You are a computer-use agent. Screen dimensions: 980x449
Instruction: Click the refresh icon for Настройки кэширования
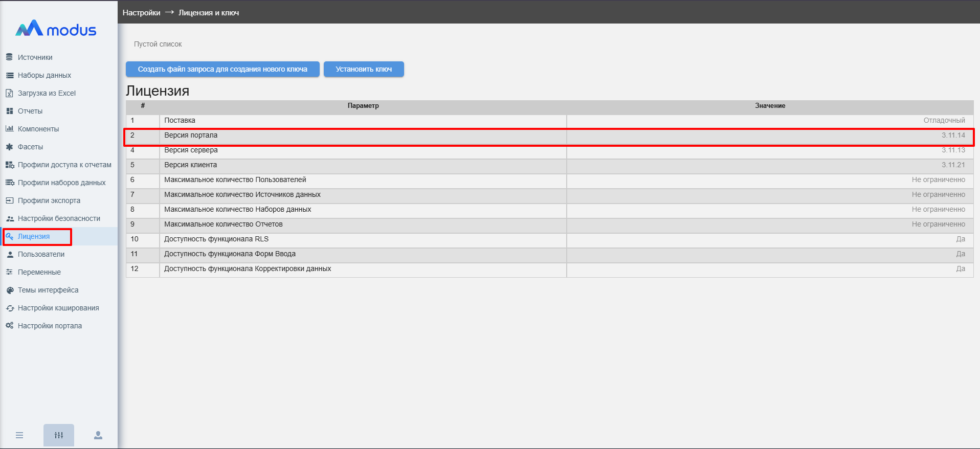click(9, 308)
